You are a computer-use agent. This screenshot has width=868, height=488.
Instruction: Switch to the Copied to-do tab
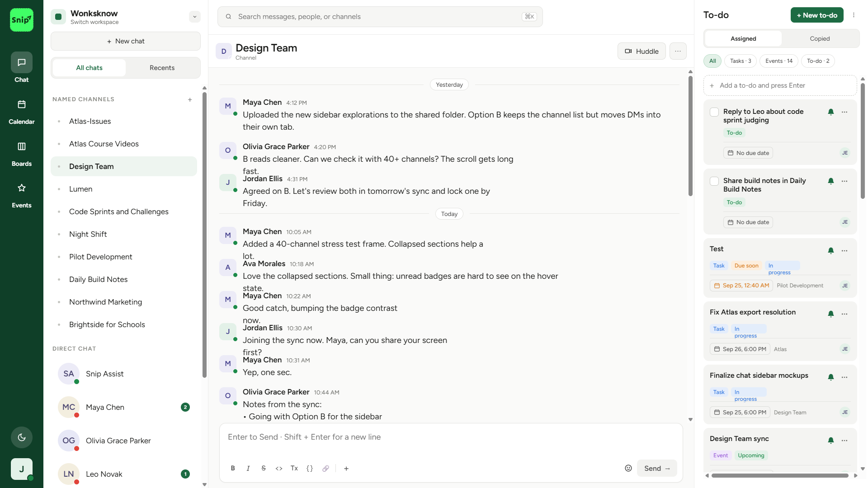point(820,38)
